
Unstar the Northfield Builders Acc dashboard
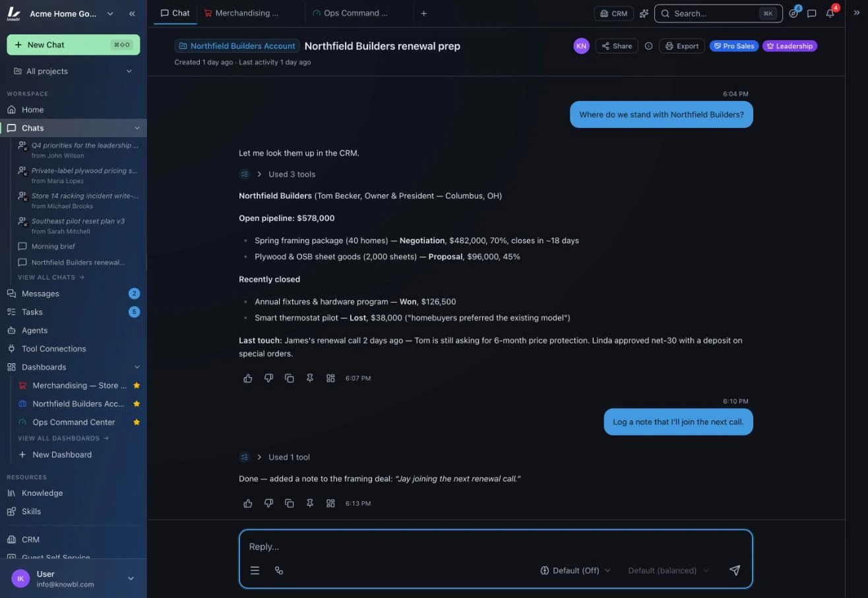[x=137, y=404]
